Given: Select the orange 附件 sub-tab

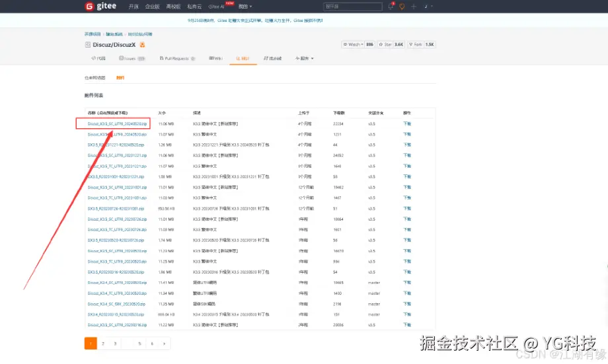Looking at the screenshot, I should tap(120, 78).
